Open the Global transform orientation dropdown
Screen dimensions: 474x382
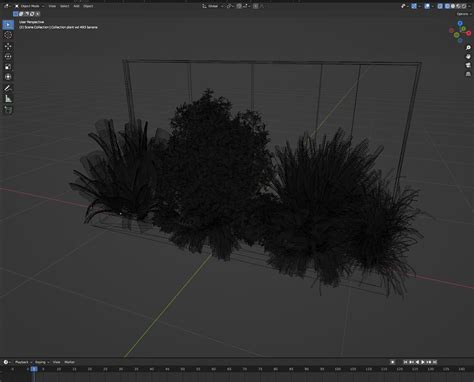[212, 6]
